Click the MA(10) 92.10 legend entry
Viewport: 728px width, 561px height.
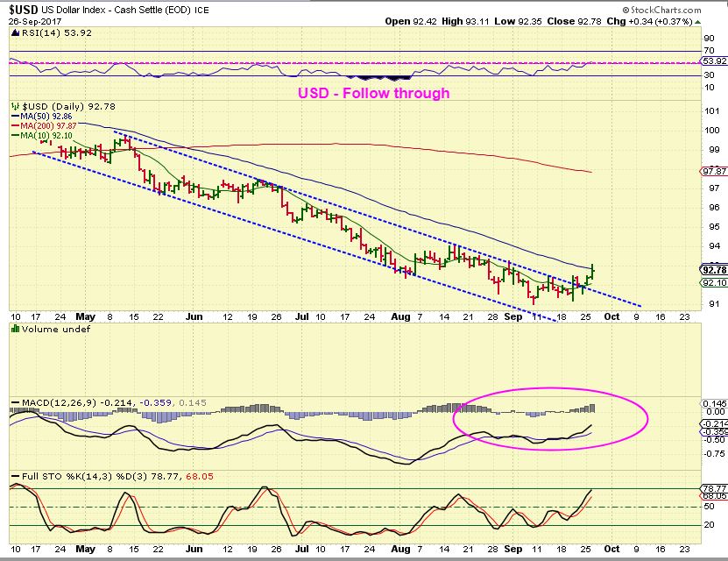point(42,136)
